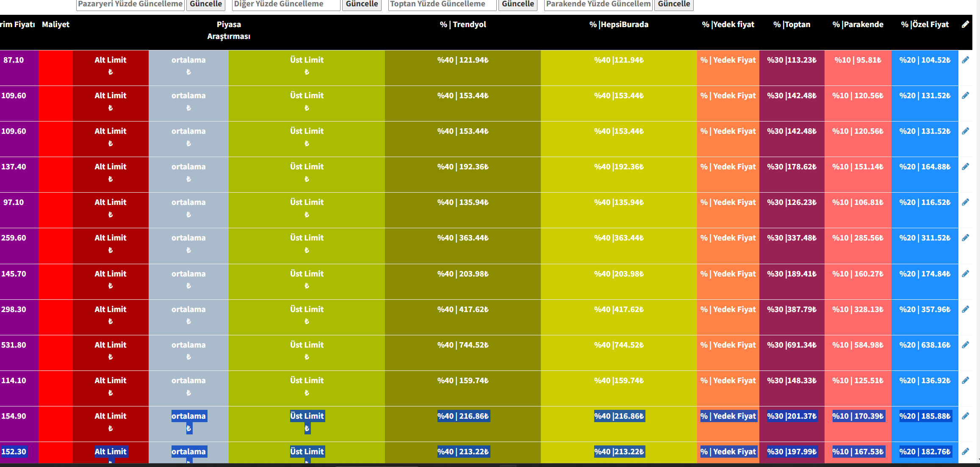Edit the 154.90 row using the pencil icon
This screenshot has height=467, width=980.
click(x=965, y=416)
